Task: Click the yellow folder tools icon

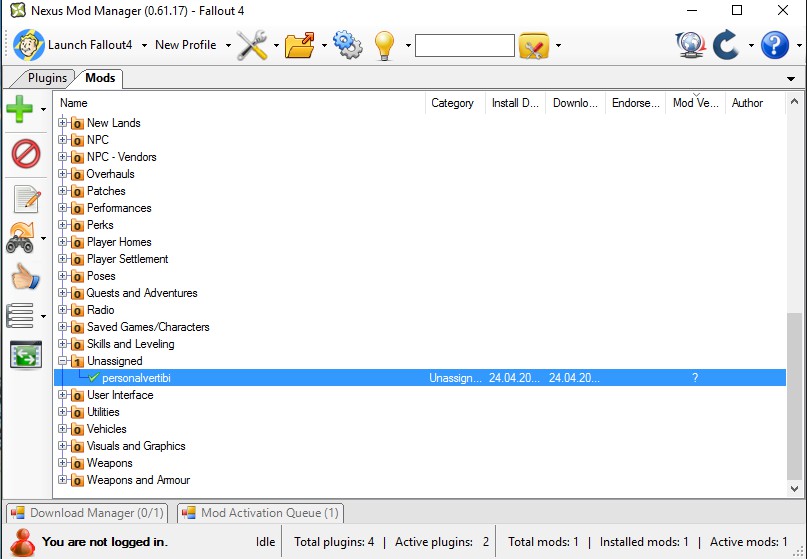Action: point(534,45)
